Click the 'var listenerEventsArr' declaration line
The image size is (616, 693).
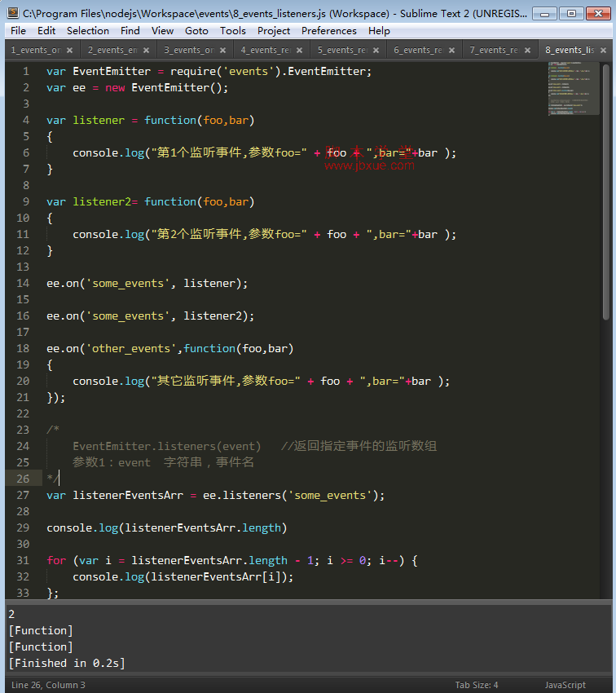point(215,495)
